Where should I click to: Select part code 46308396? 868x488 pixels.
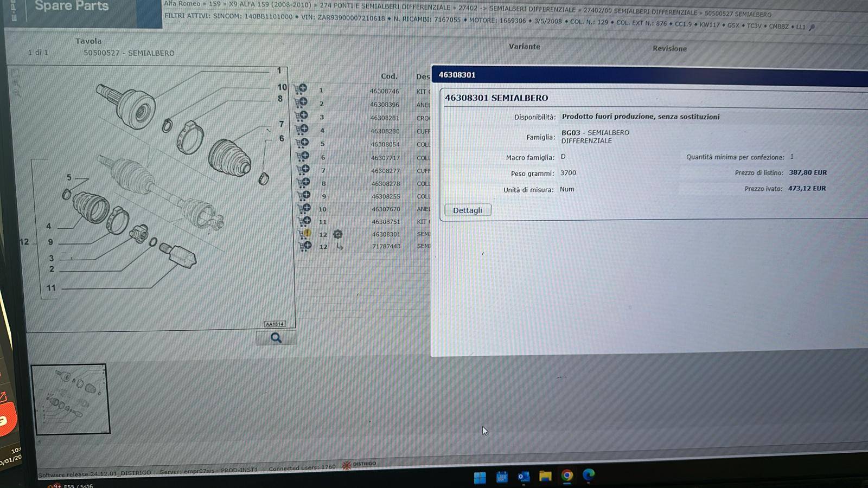385,105
